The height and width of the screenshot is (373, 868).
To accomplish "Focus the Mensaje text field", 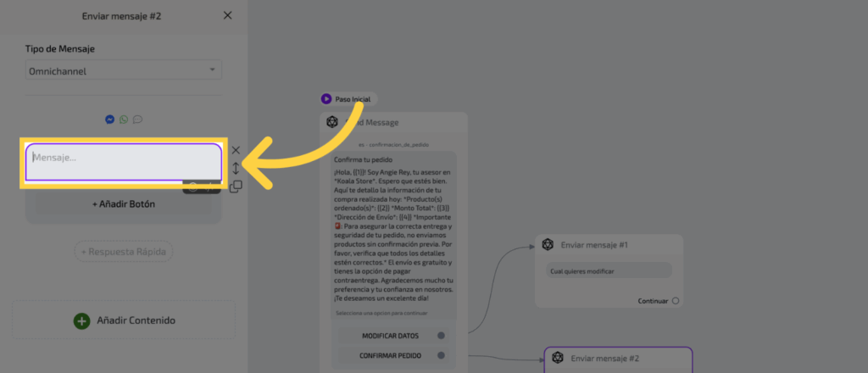I will (124, 162).
